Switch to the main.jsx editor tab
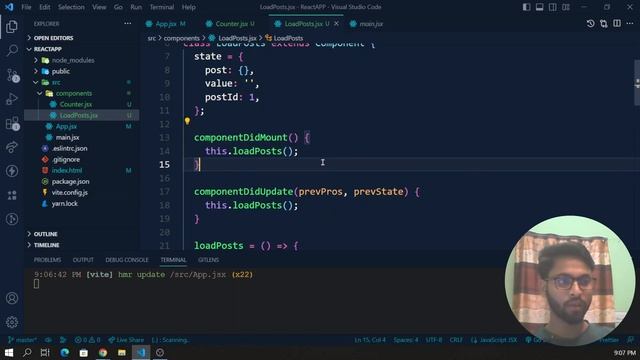Viewport: 640px width, 360px height. click(x=367, y=24)
